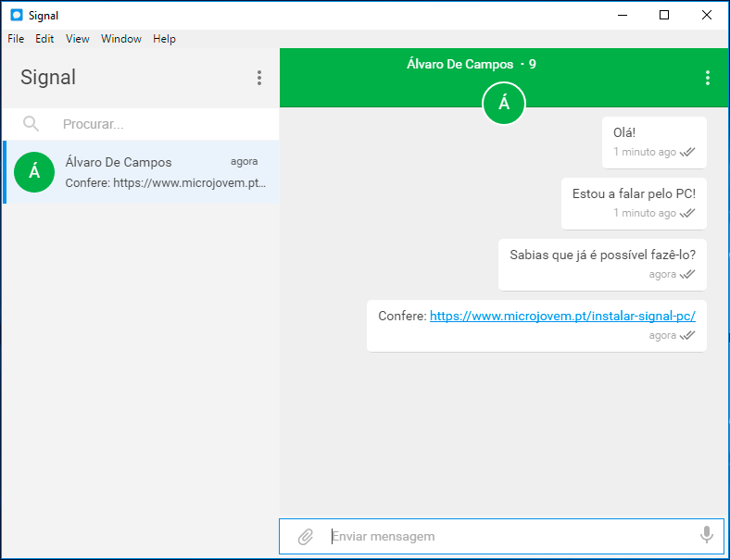Minimize the Signal window
This screenshot has width=730, height=560.
click(623, 15)
